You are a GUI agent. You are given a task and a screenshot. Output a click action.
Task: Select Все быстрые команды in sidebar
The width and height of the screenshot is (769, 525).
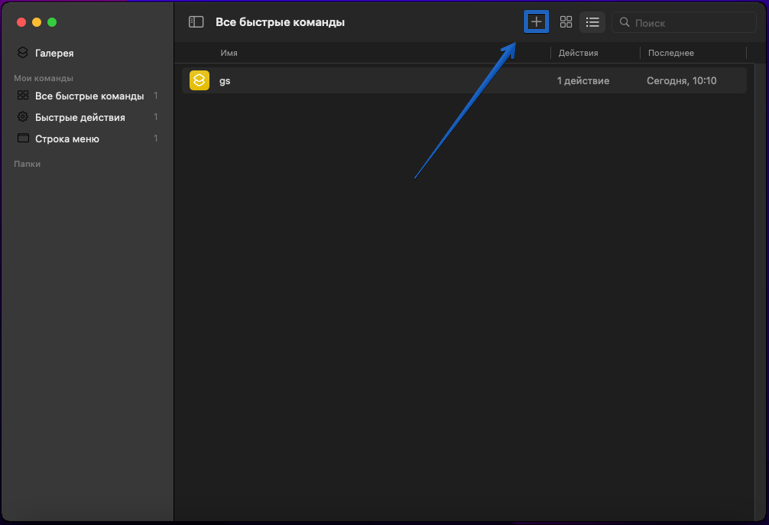coord(89,96)
